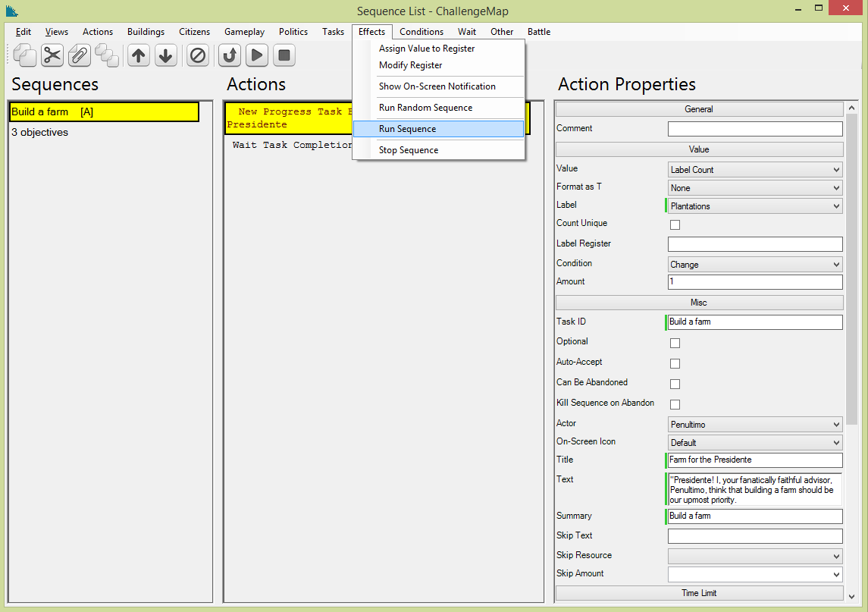
Task: Toggle the Can Be Abandoned checkbox
Action: 675,384
